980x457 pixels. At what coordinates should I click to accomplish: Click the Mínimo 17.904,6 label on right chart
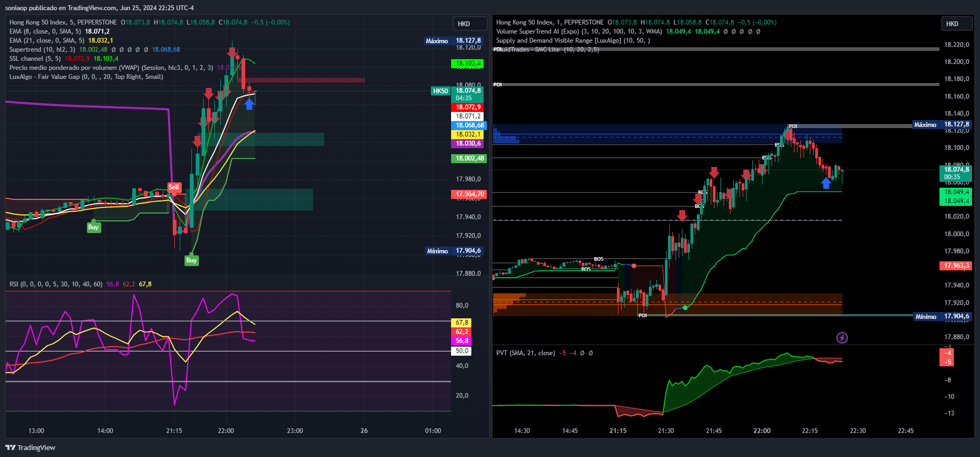(943, 316)
